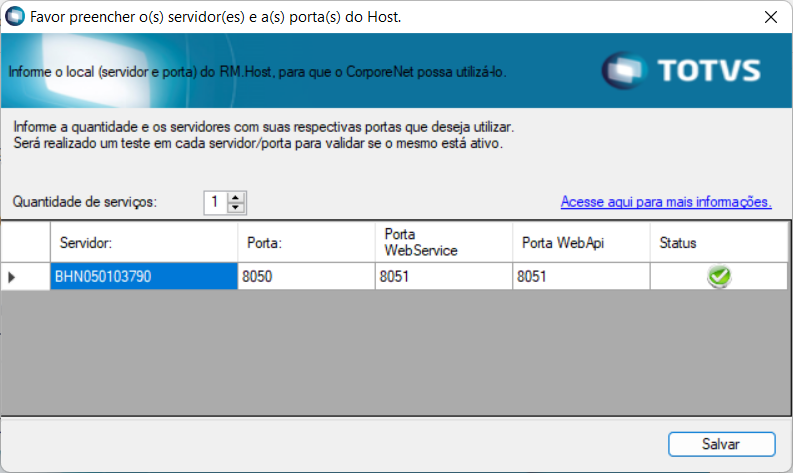Increase the Quantidade de serviços value
The height and width of the screenshot is (473, 793).
point(236,197)
